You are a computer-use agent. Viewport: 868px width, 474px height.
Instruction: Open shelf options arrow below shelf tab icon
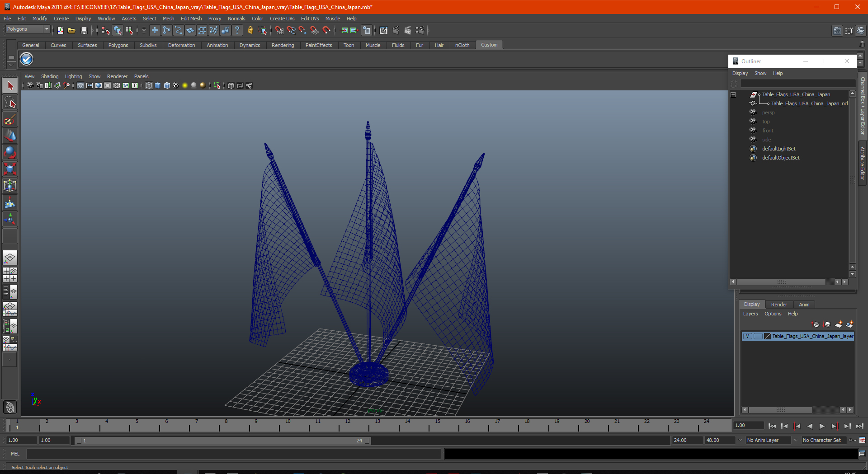click(11, 66)
